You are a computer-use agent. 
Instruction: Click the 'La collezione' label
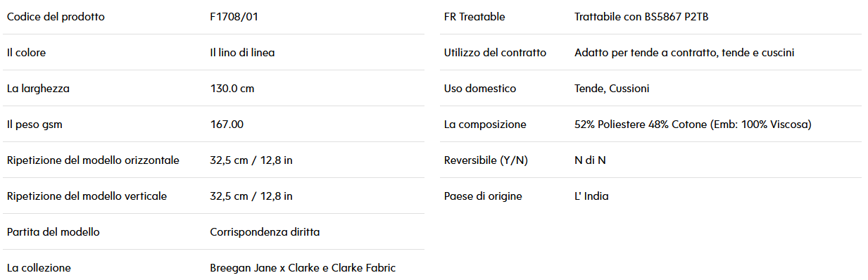click(x=39, y=268)
